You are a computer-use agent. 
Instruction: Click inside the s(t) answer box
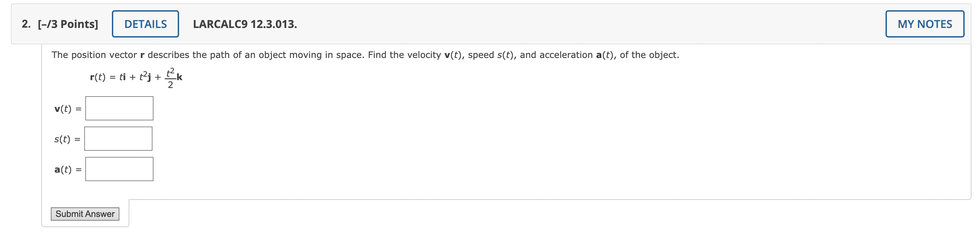click(x=118, y=138)
